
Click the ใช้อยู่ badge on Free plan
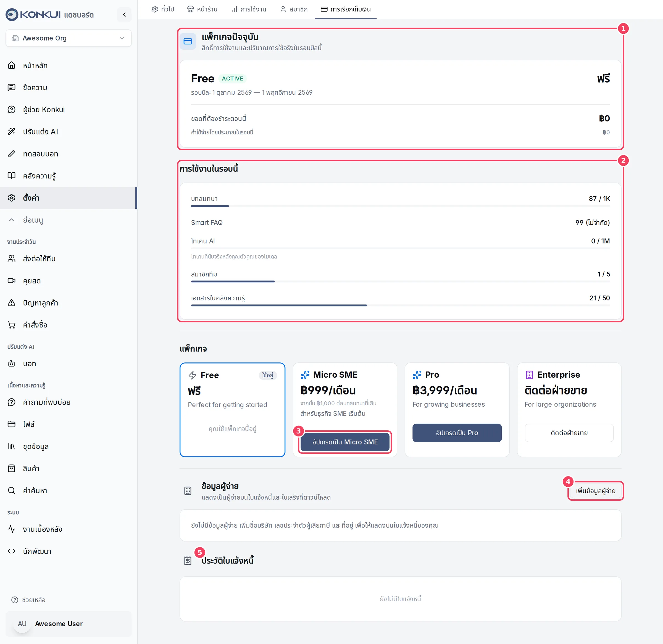click(x=268, y=375)
